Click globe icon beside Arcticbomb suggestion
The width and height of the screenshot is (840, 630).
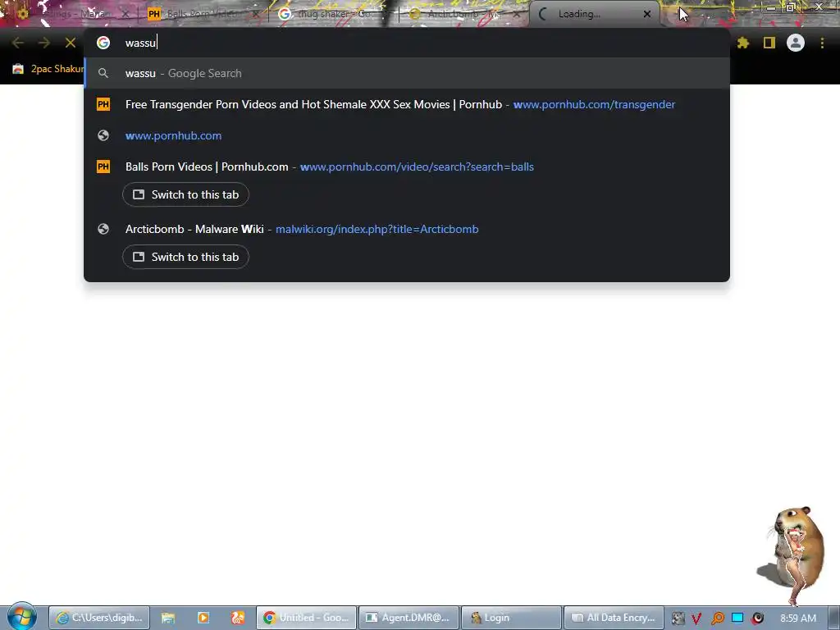[x=103, y=230]
